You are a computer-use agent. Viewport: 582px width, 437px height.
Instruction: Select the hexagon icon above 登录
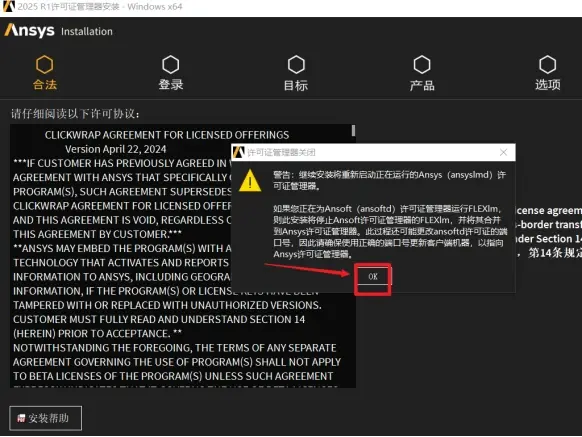tap(170, 65)
